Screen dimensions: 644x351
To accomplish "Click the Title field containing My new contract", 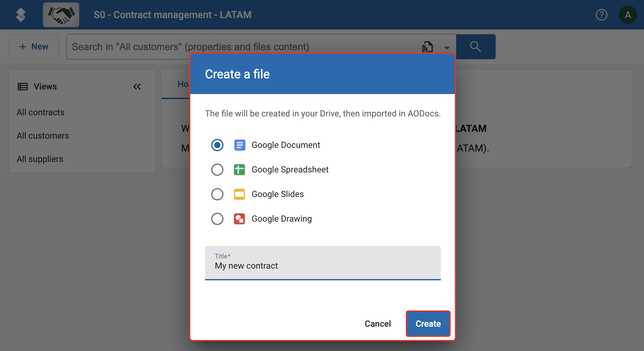I will [x=323, y=263].
